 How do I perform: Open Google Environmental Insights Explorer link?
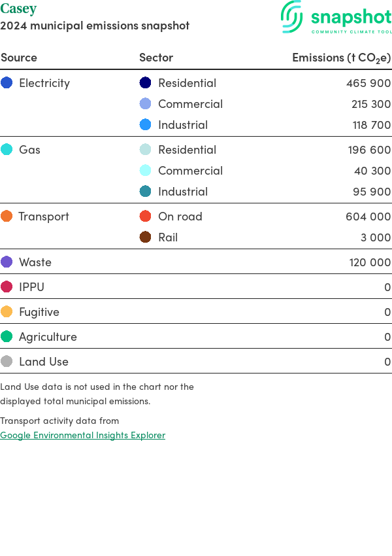coord(82,435)
